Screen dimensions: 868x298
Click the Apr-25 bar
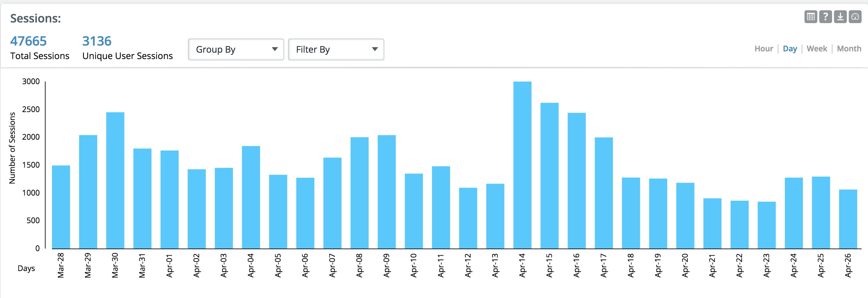[821, 213]
